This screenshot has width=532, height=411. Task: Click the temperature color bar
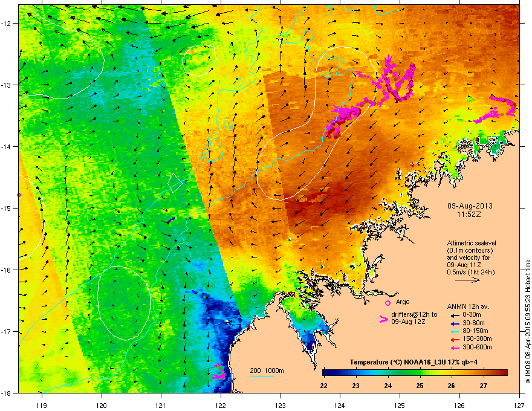(415, 373)
